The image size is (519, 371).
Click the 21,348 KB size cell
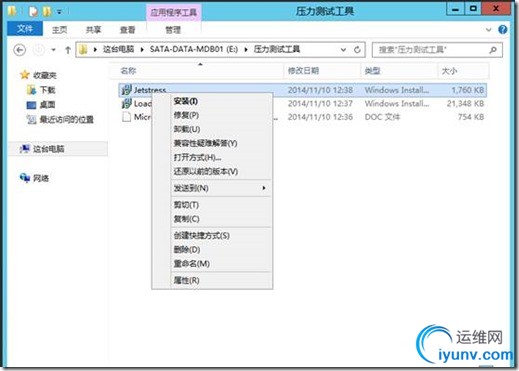tap(465, 104)
